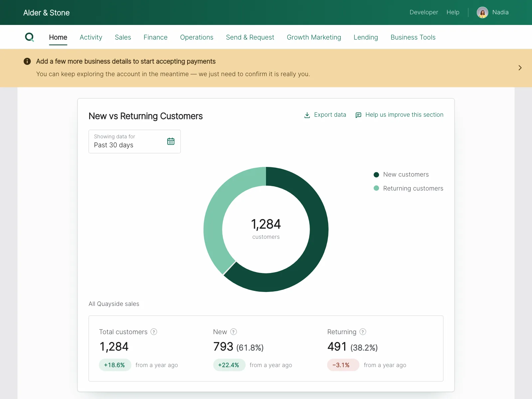Expand the business details banner chevron
The image size is (532, 399).
(x=520, y=68)
